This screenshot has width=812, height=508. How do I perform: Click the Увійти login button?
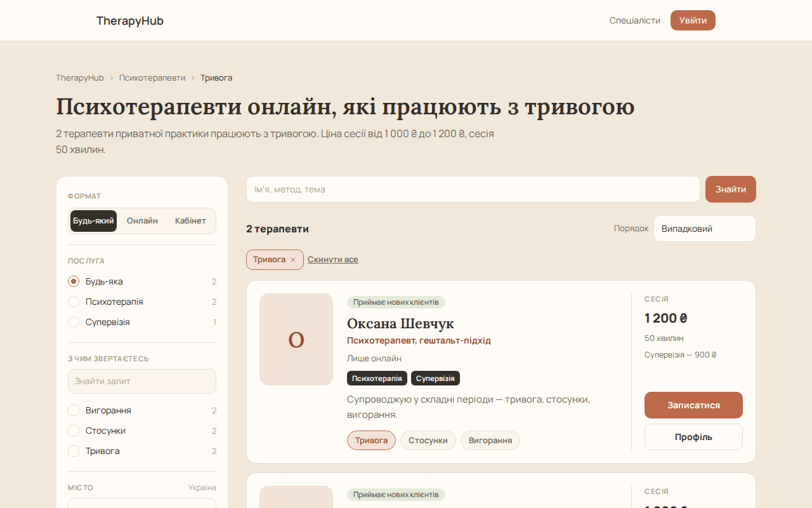pyautogui.click(x=693, y=20)
